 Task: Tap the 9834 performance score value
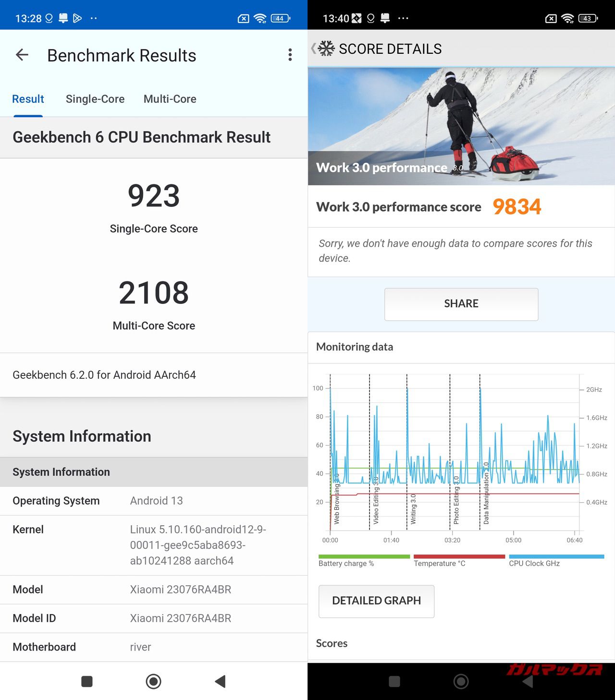point(517,207)
